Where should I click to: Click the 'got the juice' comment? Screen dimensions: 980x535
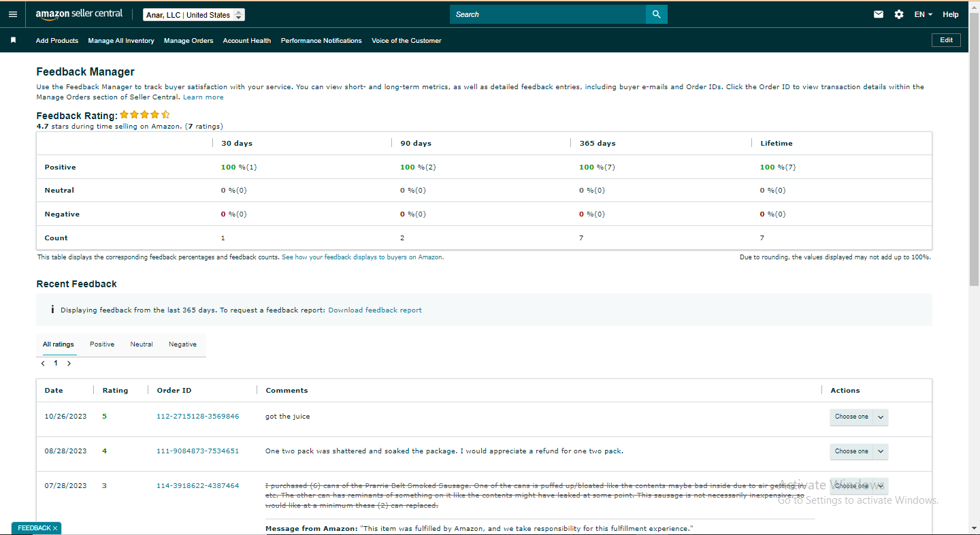click(287, 417)
